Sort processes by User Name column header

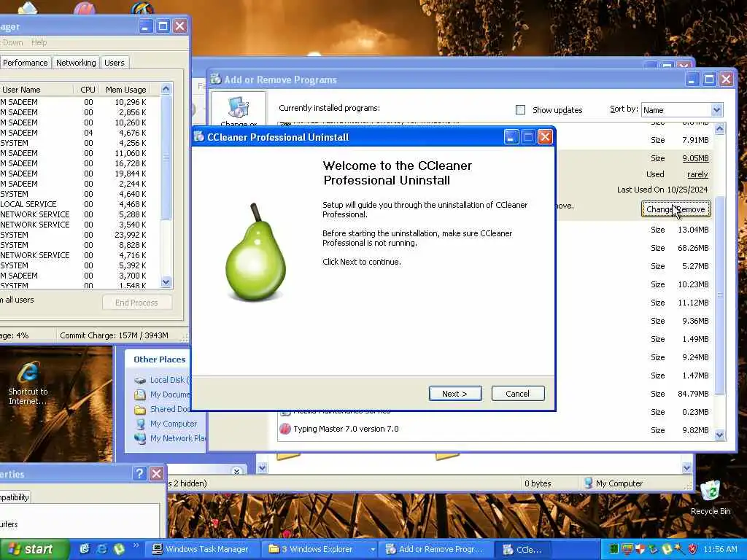[x=36, y=90]
